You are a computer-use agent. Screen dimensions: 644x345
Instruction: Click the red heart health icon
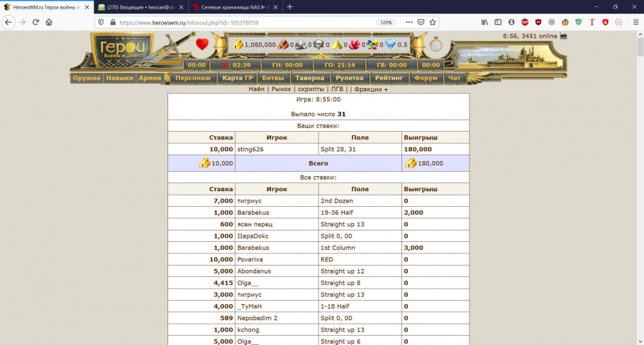pos(202,44)
